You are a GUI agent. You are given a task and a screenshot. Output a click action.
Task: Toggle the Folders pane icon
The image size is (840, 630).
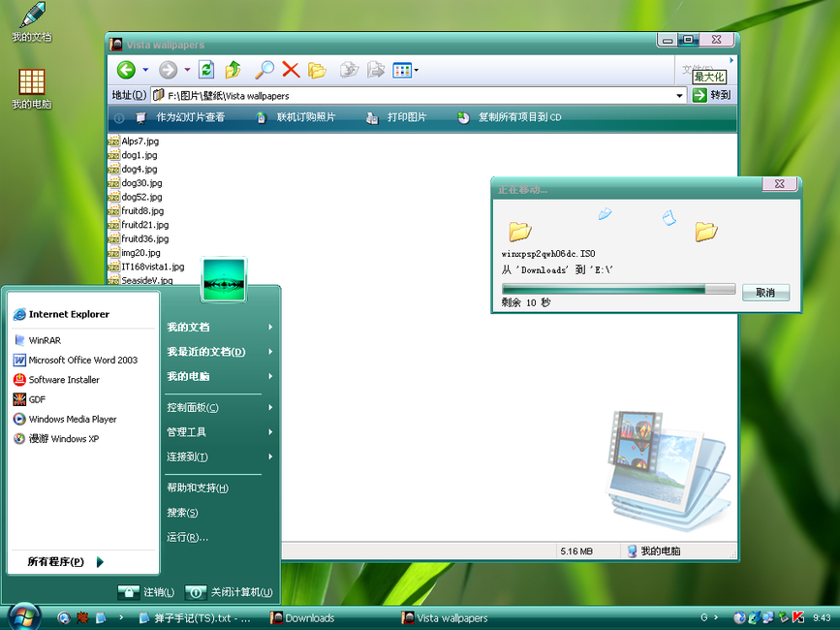[317, 70]
